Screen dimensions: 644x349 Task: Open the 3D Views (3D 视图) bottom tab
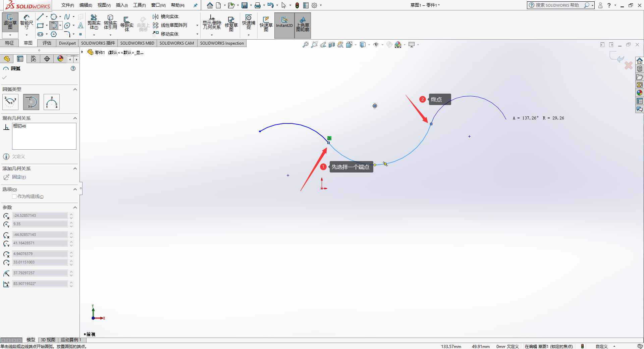[x=48, y=340]
